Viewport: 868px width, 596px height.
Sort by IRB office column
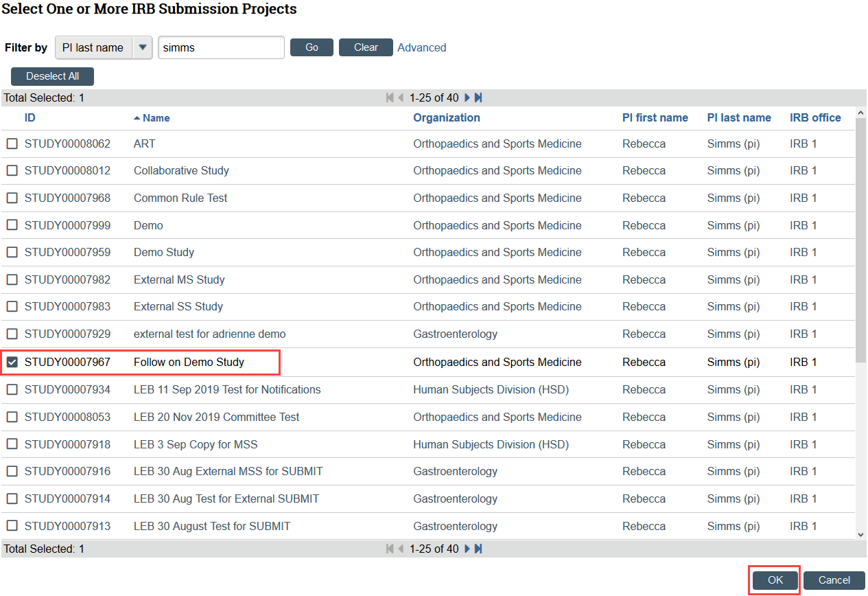tap(815, 117)
